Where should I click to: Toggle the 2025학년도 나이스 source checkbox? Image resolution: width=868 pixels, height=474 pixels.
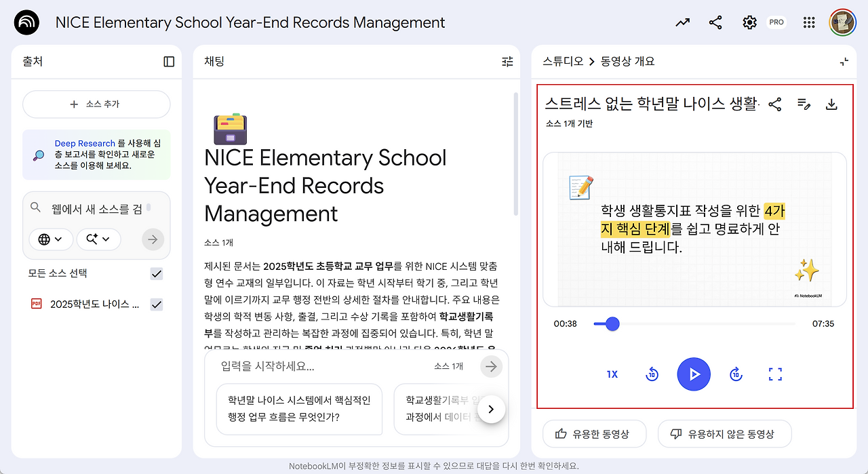click(x=157, y=304)
